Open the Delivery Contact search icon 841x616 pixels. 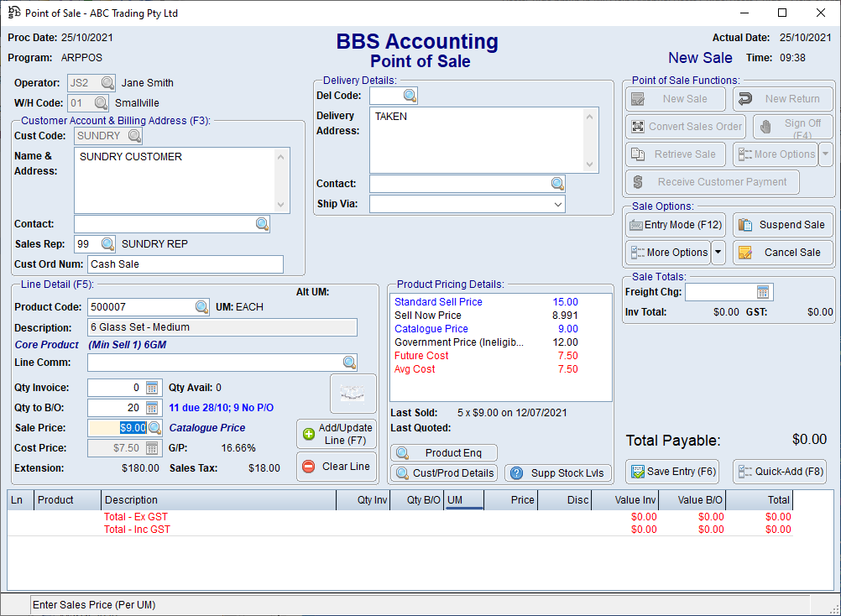click(x=556, y=182)
